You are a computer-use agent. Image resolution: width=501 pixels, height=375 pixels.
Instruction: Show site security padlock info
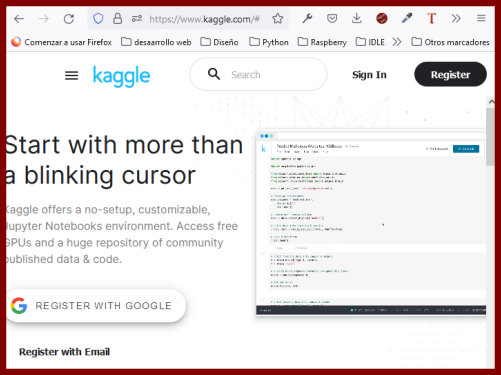coord(117,18)
